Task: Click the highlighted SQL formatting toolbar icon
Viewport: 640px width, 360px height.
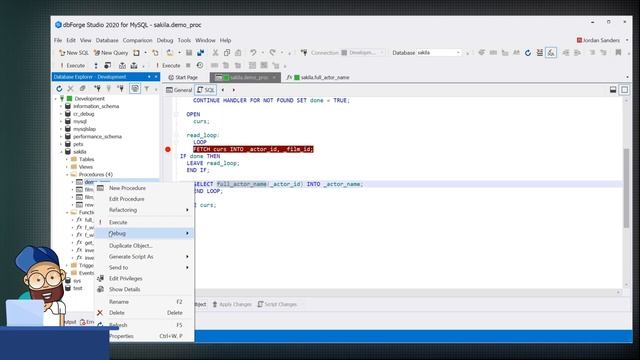Action: click(551, 53)
